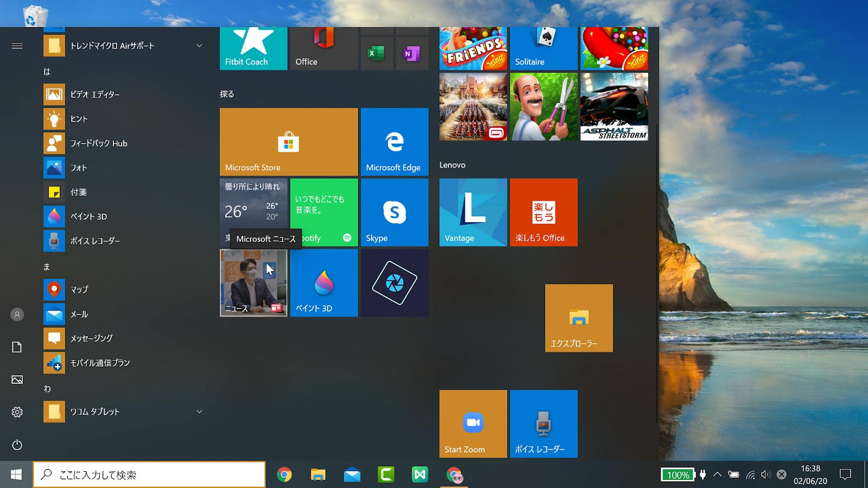Expand the ワコム タブレット folder

125,412
